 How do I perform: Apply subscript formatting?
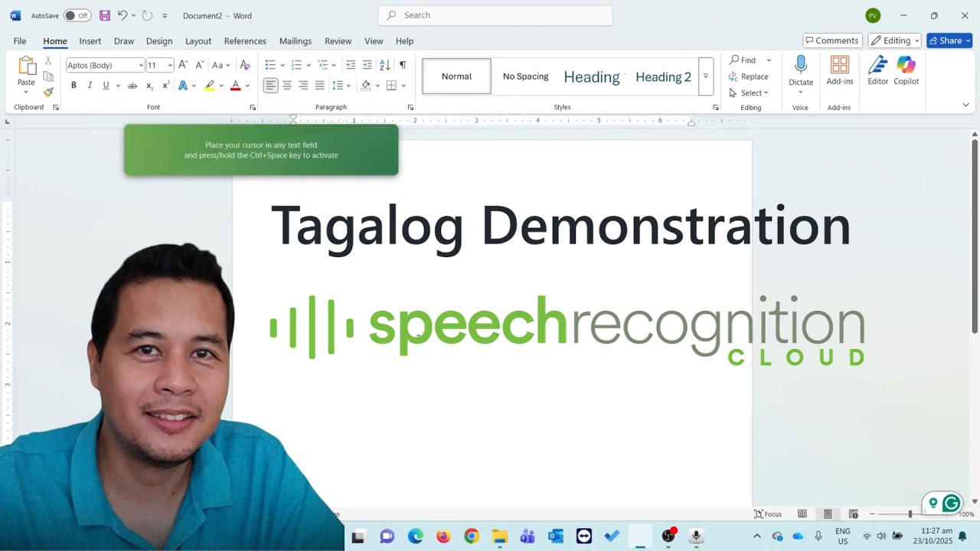(149, 86)
